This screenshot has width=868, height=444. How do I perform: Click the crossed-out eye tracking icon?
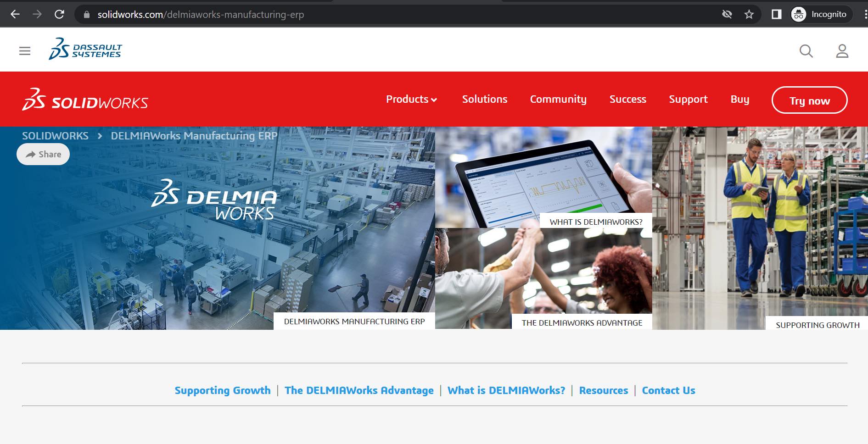pos(727,14)
